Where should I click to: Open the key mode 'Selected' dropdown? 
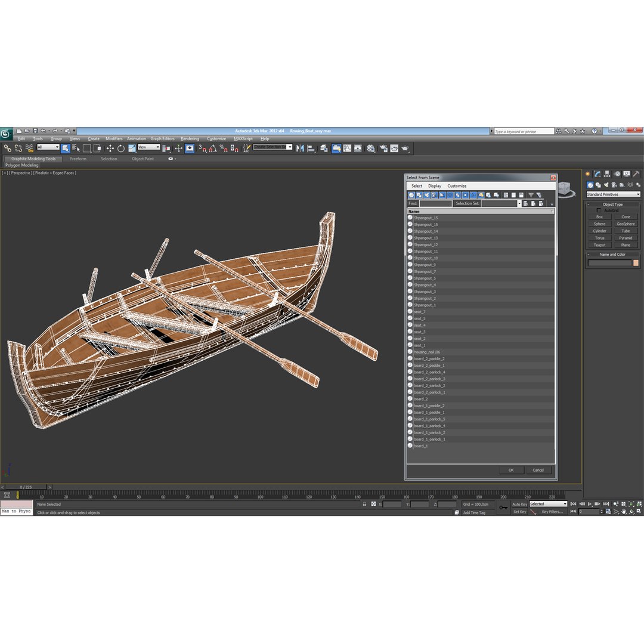[549, 504]
